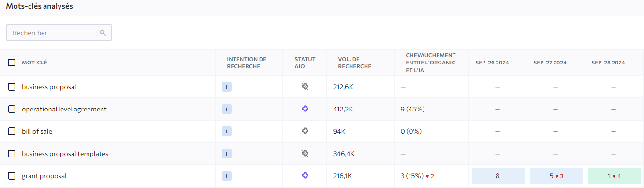
Task: Select the grant proposal row checkbox
Action: point(12,176)
